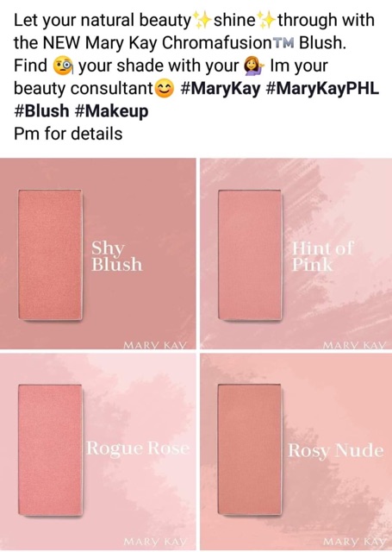The height and width of the screenshot is (552, 392).
Task: Click the Rogue Rose blush swatch
Action: pyautogui.click(x=50, y=450)
